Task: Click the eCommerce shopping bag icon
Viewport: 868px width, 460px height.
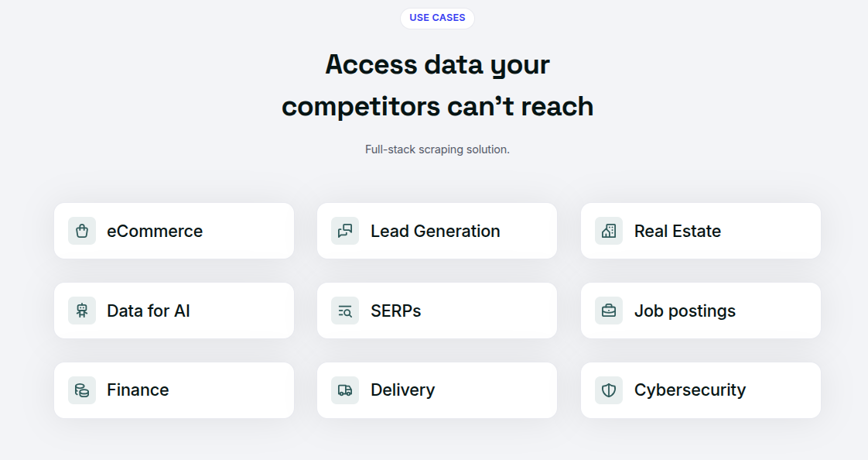Action: (x=82, y=231)
